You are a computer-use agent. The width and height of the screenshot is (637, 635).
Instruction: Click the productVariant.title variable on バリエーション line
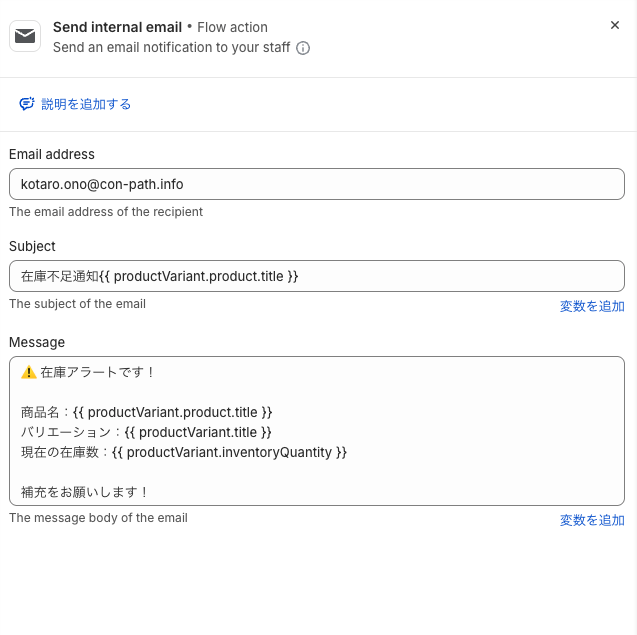click(x=197, y=432)
